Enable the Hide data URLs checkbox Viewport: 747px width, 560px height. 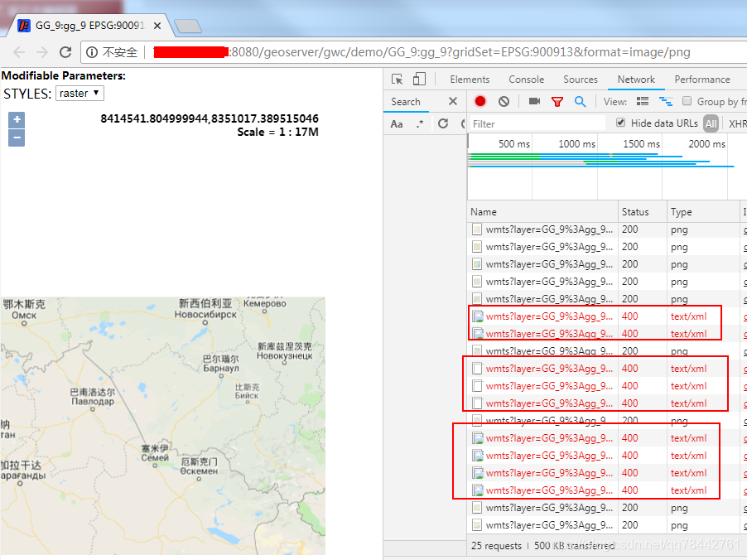[x=620, y=123]
